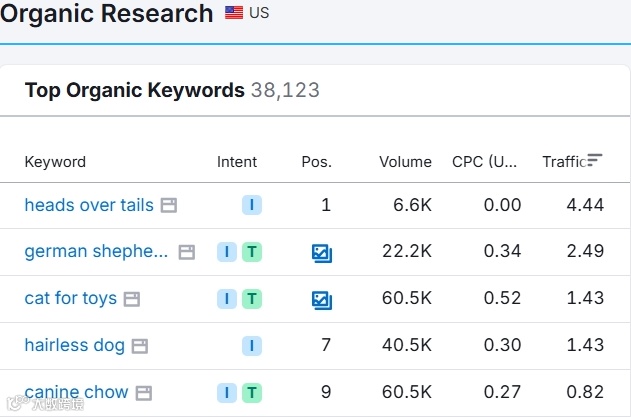The height and width of the screenshot is (417, 631).
Task: Open the cat for toys keyword link
Action: pyautogui.click(x=70, y=298)
